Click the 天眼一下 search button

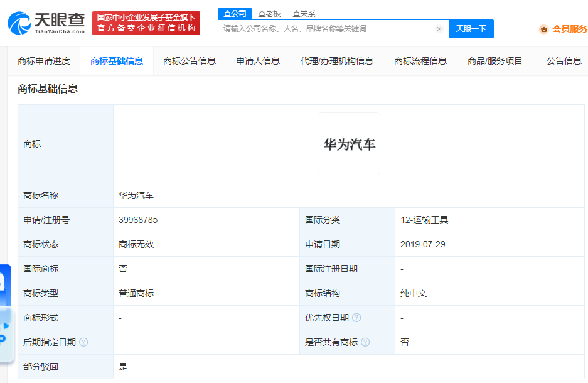coord(471,29)
